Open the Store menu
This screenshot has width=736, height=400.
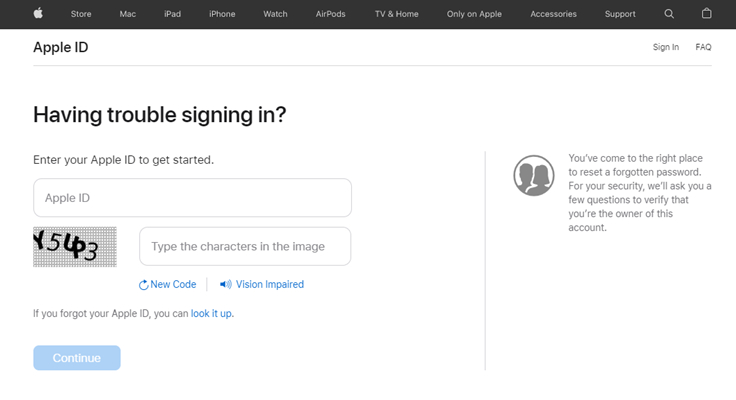(x=81, y=14)
